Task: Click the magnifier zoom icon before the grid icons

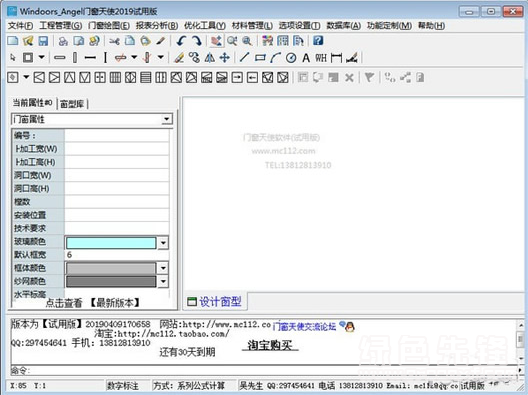Action: (x=247, y=41)
